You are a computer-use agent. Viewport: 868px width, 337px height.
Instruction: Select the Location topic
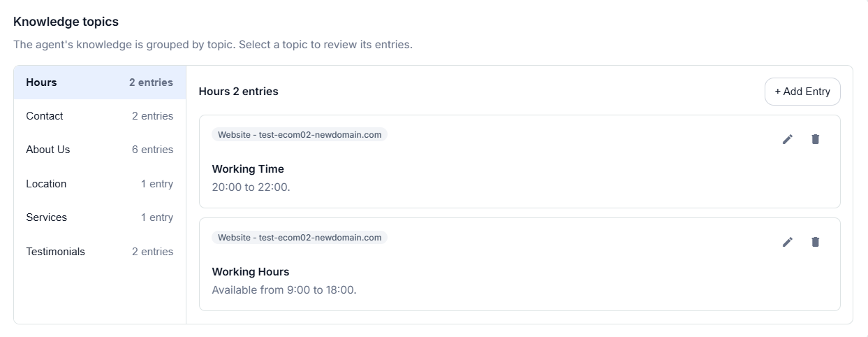100,184
